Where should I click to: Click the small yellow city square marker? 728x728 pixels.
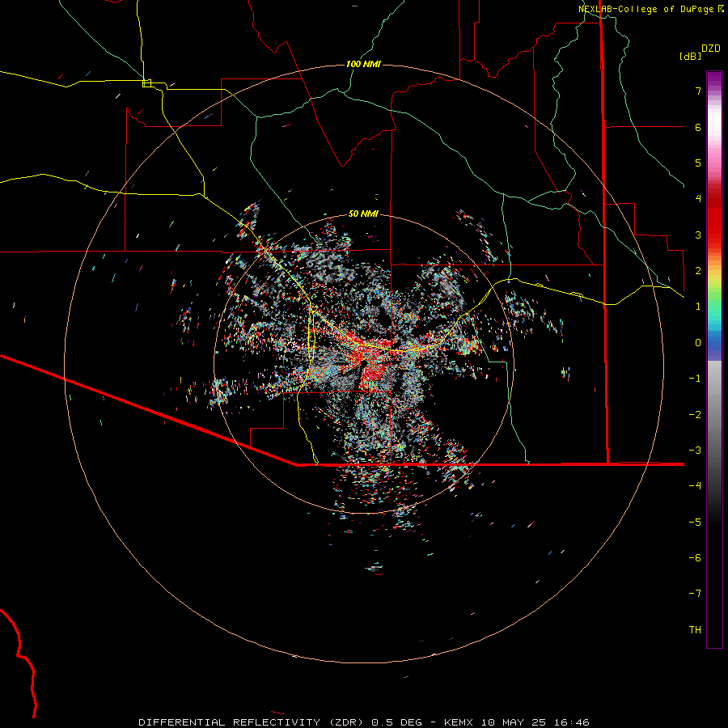click(146, 83)
